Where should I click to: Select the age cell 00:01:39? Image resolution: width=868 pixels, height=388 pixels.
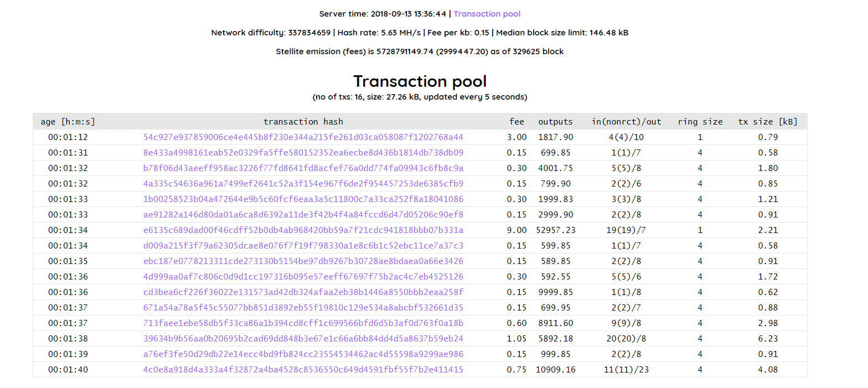(x=68, y=354)
